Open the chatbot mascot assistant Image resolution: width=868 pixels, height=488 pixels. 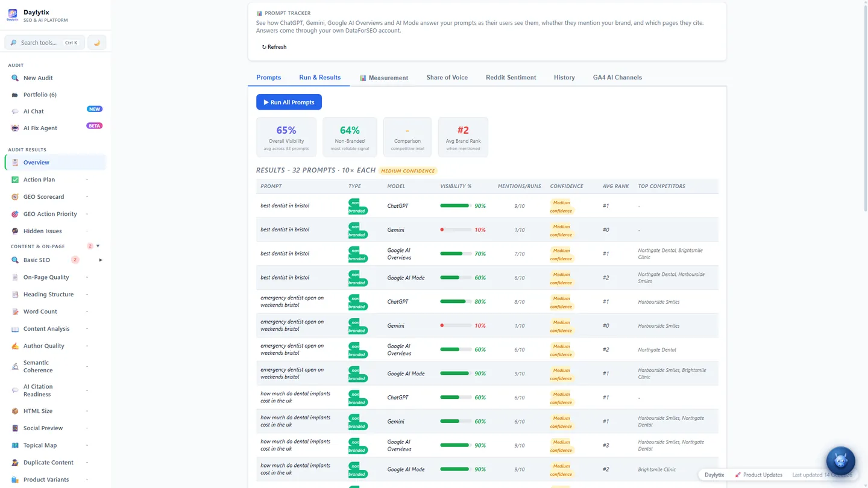(840, 461)
